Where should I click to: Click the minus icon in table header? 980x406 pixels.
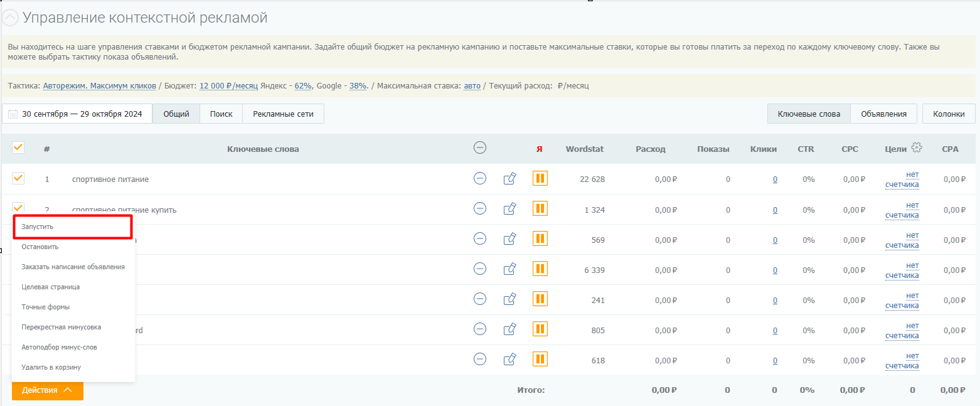point(480,148)
